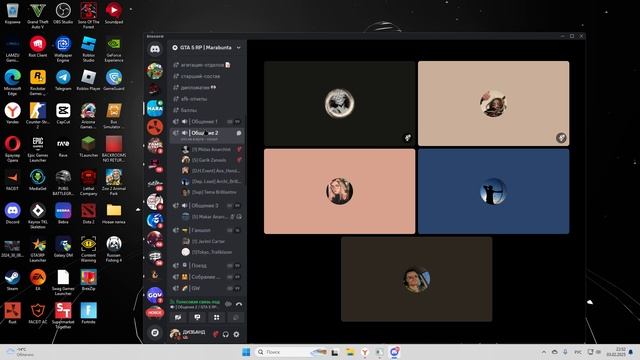Click top-left dark participant video tile

point(340,104)
